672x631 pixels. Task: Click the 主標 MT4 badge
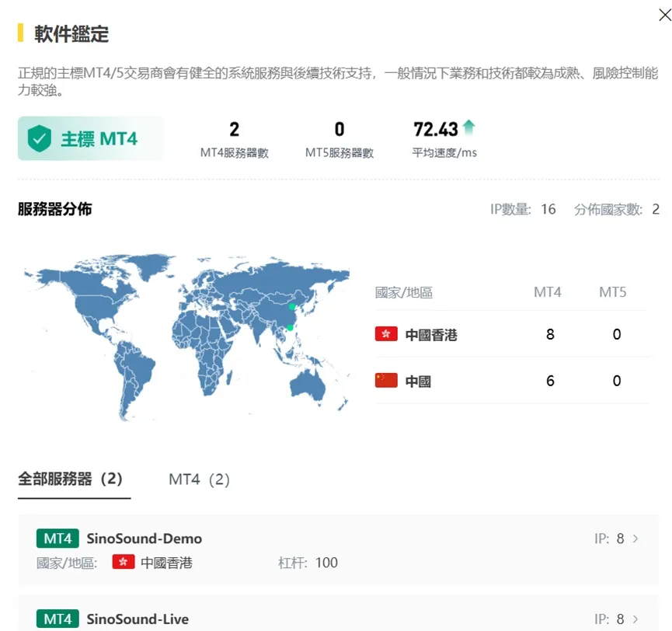[x=90, y=138]
